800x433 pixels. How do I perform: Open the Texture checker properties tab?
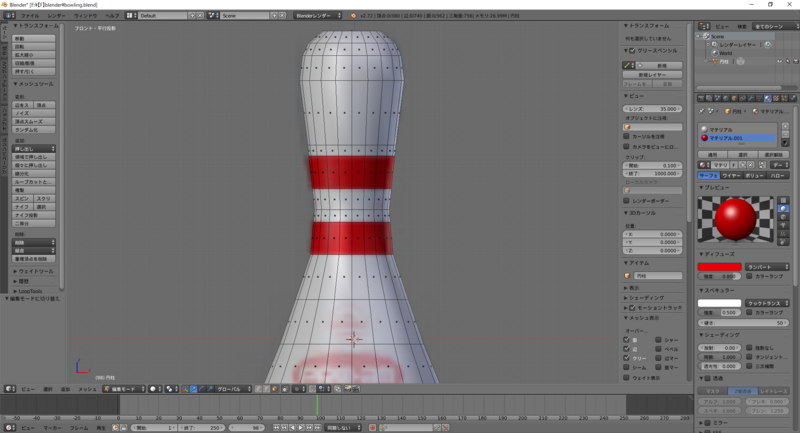(x=776, y=98)
